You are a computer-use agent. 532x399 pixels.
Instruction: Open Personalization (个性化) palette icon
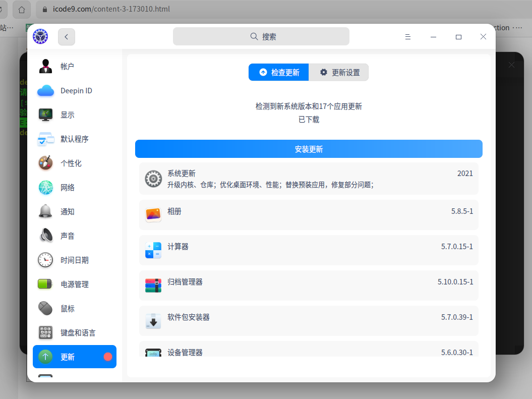click(x=45, y=163)
